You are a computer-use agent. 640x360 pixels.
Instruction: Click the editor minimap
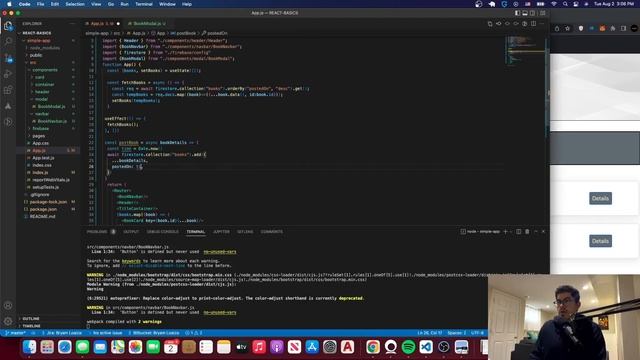(x=525, y=50)
